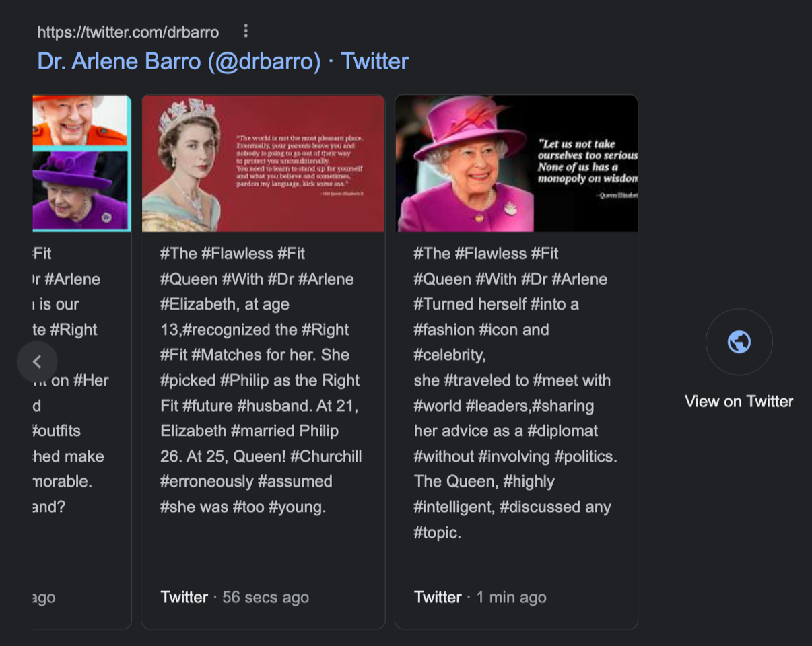Image resolution: width=812 pixels, height=646 pixels.
Task: Click the globe icon above View on Twitter
Action: (739, 342)
